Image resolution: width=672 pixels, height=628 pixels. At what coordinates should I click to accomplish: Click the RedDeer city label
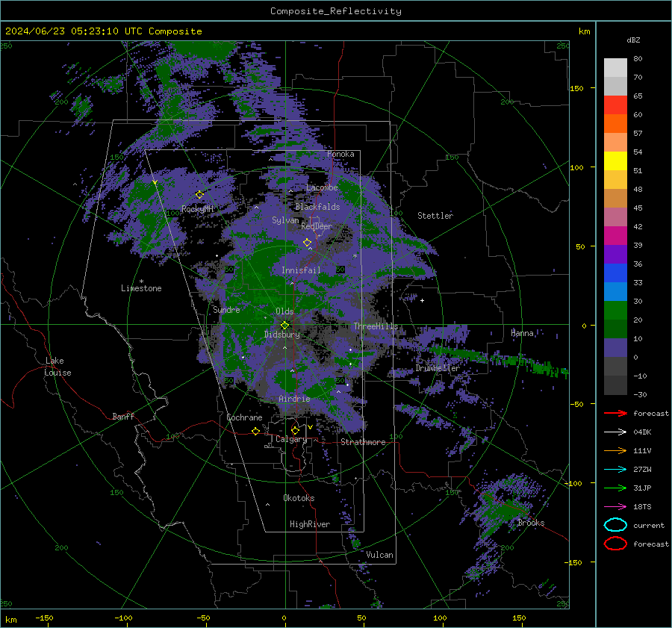pyautogui.click(x=317, y=226)
